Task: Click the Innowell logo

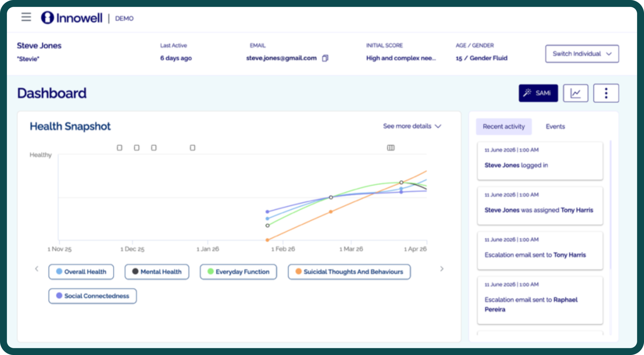Action: coord(72,18)
